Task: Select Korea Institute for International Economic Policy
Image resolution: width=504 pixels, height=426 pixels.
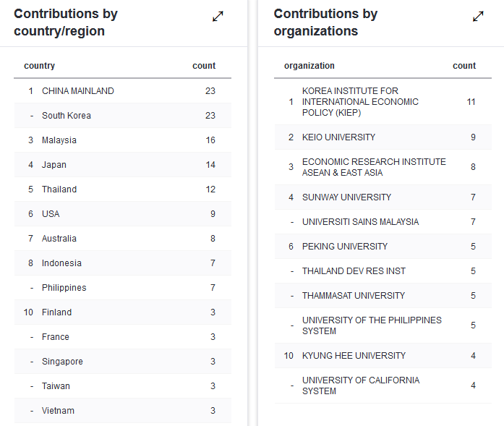Action: point(383,102)
